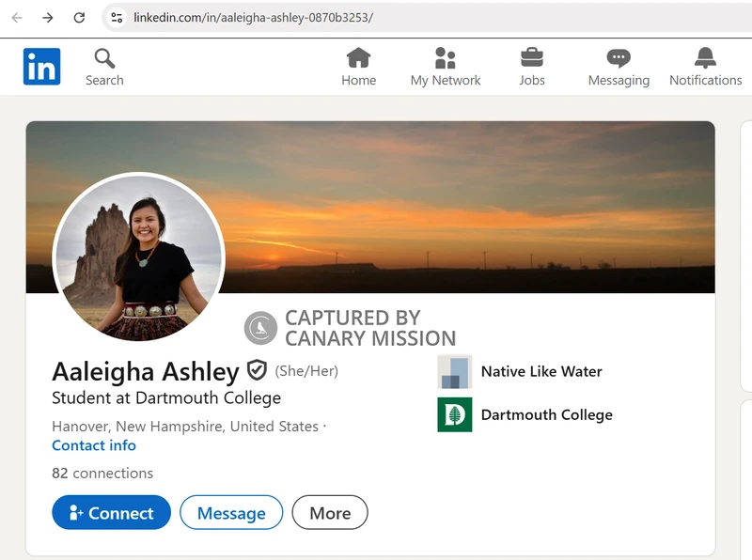Expand the More options button

329,513
